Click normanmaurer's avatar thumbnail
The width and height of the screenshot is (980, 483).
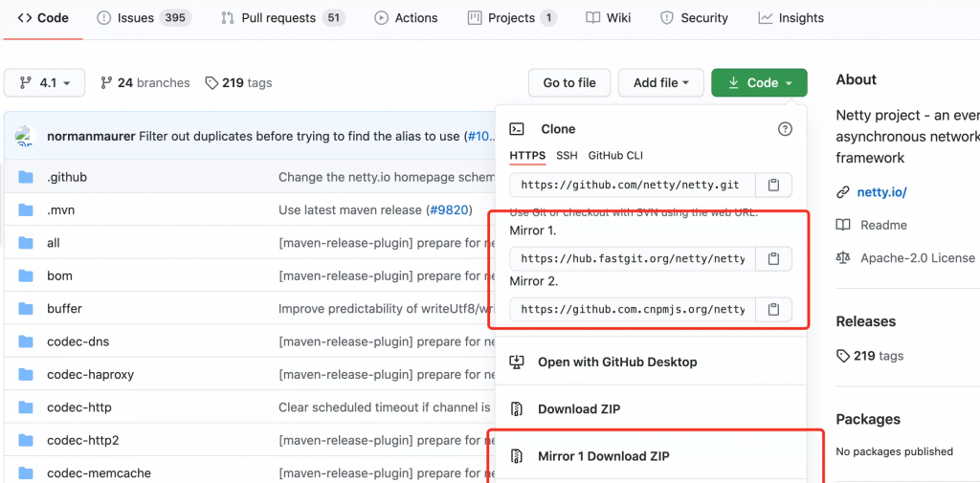(24, 136)
